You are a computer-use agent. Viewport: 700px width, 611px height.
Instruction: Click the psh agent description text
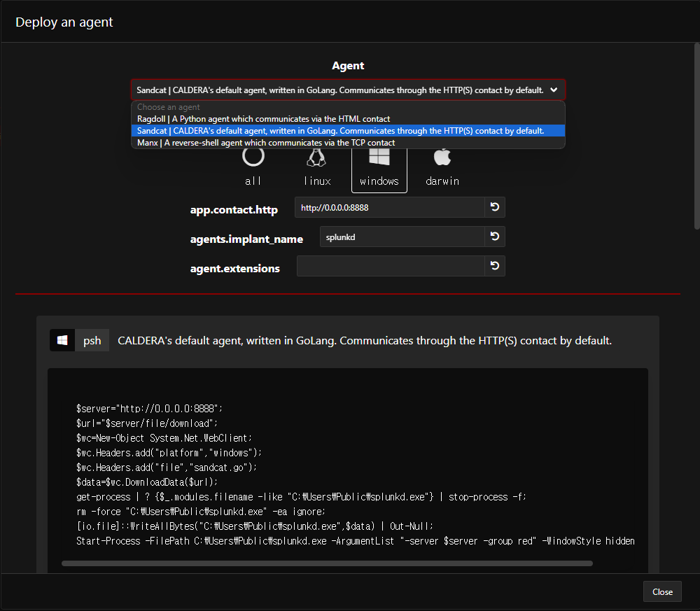(365, 341)
